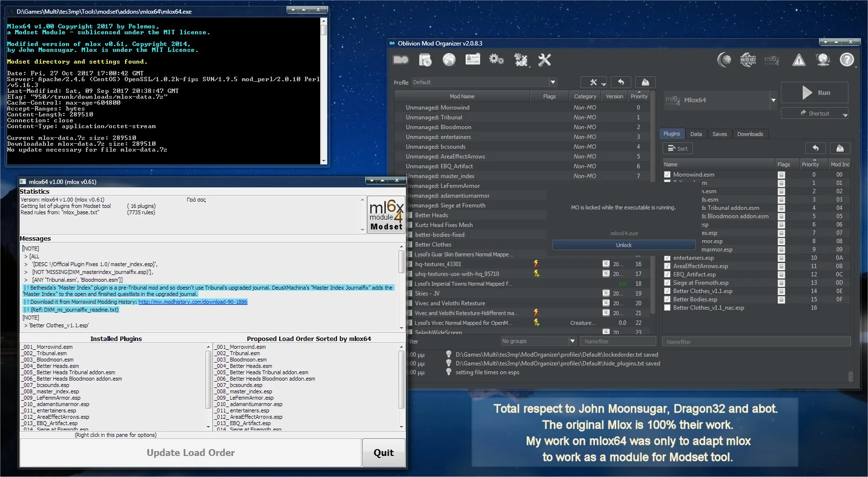The height and width of the screenshot is (477, 868).
Task: Toggle AreaEffectArrows.esp plugin checkbox
Action: (667, 266)
